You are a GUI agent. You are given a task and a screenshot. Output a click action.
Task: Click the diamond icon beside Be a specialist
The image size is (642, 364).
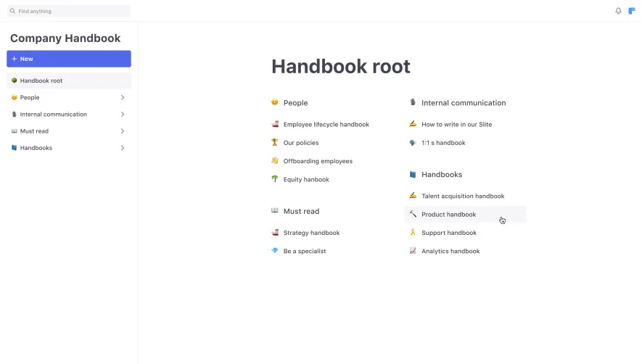[275, 251]
